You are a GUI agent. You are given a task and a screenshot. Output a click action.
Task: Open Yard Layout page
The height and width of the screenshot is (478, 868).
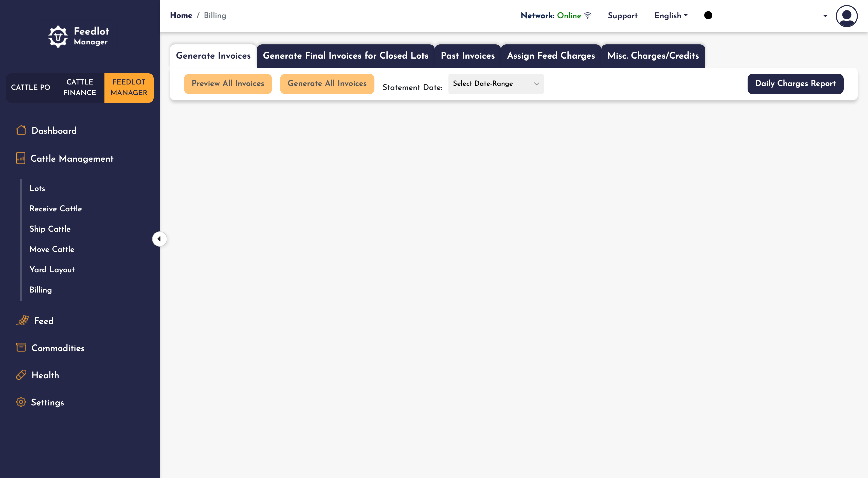tap(52, 269)
